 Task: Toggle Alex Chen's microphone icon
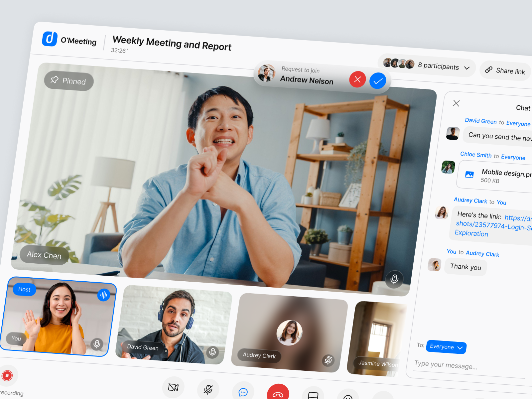394,279
